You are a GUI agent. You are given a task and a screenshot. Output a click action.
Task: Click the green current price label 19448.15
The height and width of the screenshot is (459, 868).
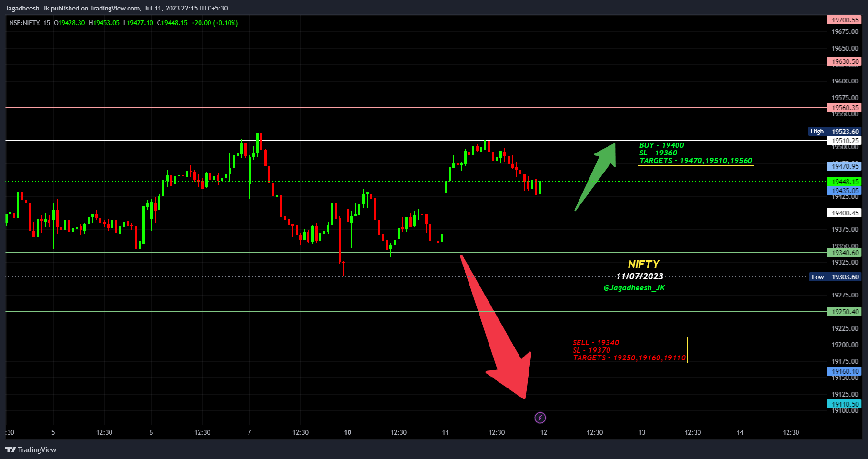tap(844, 182)
